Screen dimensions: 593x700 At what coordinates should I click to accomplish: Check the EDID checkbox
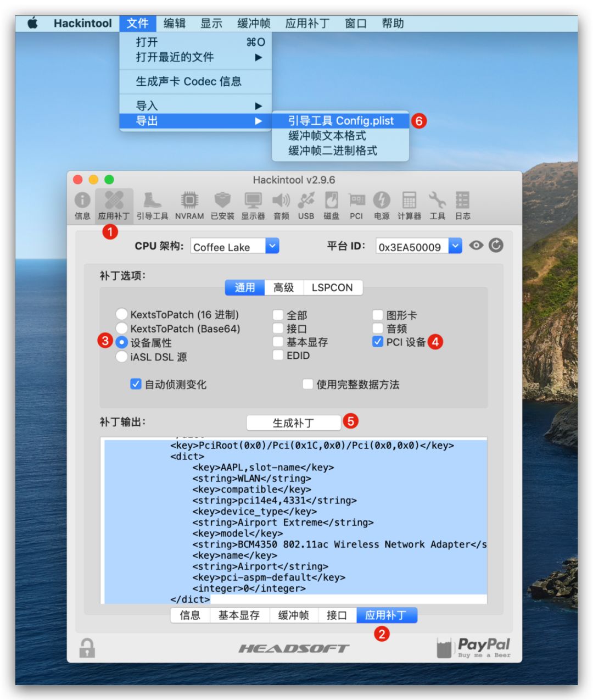tap(278, 355)
